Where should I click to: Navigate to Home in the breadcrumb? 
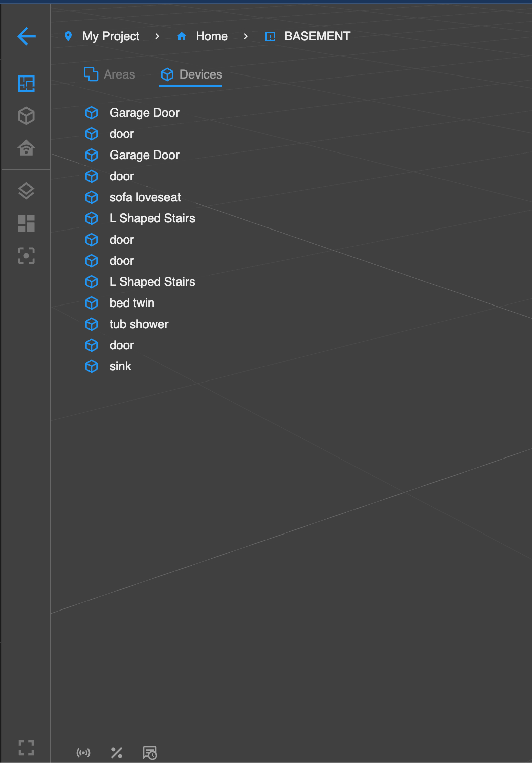(x=211, y=36)
